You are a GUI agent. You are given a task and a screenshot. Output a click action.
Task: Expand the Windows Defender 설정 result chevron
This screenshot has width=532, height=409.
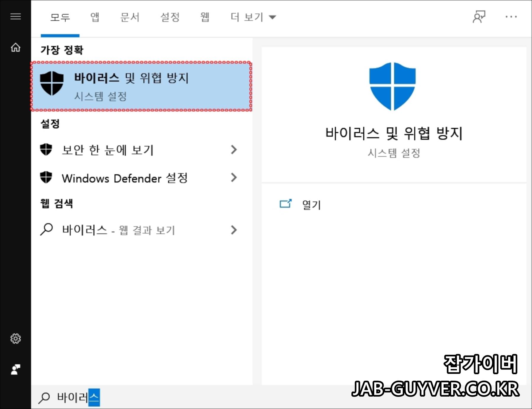pyautogui.click(x=234, y=178)
